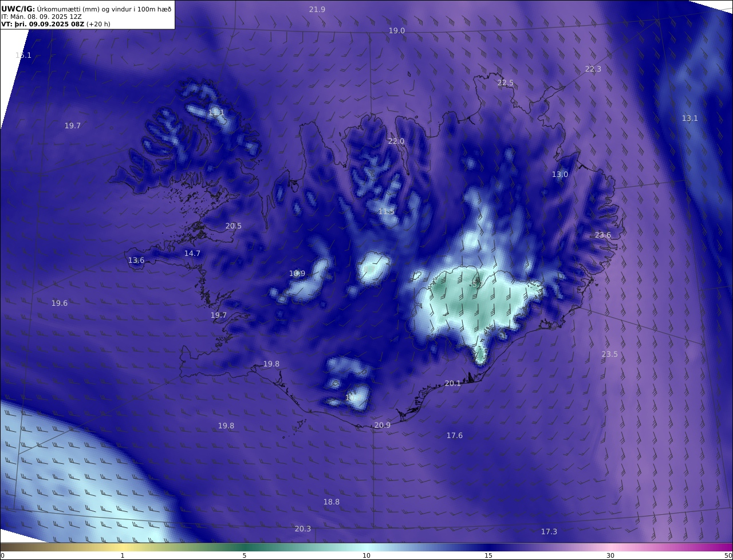Click the 22.3 value on the map
The image size is (733, 560).
point(593,69)
